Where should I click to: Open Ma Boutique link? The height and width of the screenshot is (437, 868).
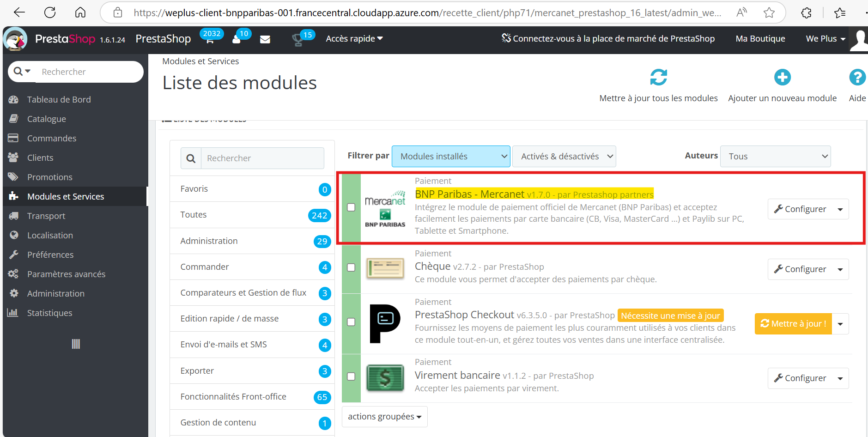coord(760,39)
